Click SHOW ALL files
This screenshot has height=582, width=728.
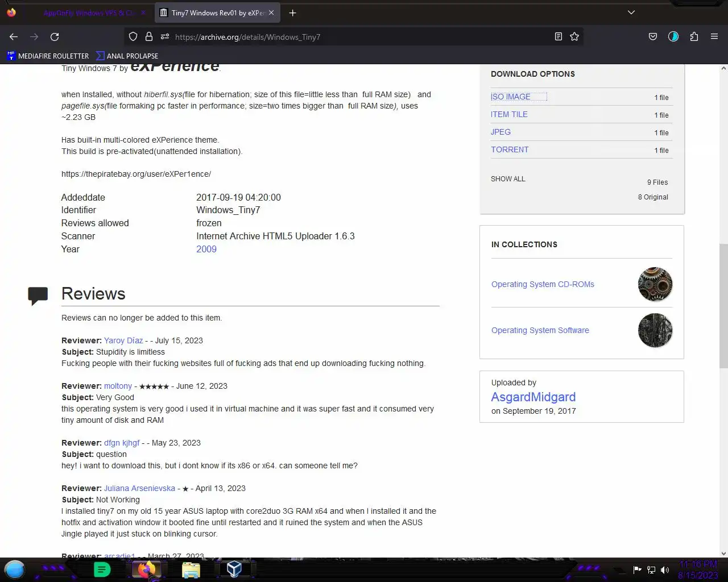point(508,178)
